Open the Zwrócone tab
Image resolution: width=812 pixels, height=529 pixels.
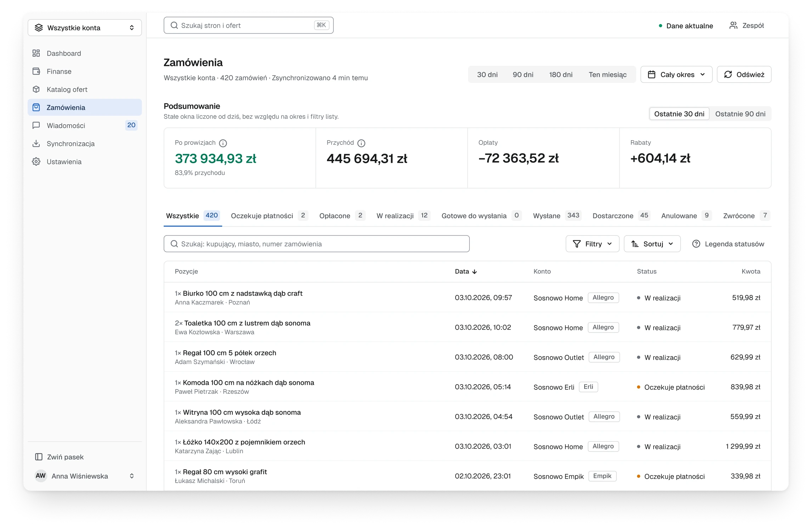[746, 216]
